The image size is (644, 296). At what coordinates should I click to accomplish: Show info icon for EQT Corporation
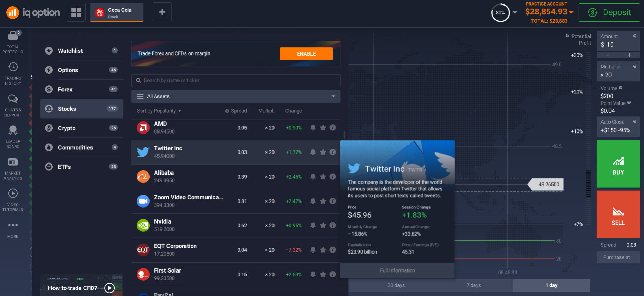(x=333, y=250)
